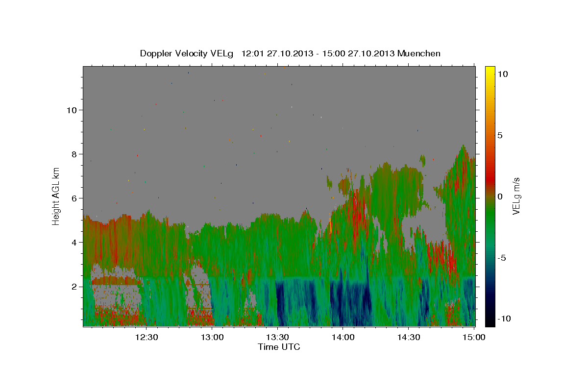Click the 13:30 time axis tick label

point(278,337)
